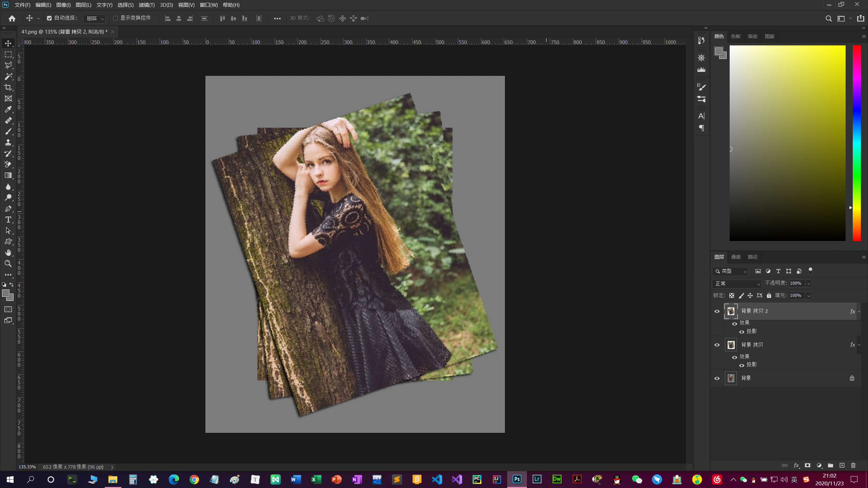Select the Horizontal Type tool

[8, 220]
